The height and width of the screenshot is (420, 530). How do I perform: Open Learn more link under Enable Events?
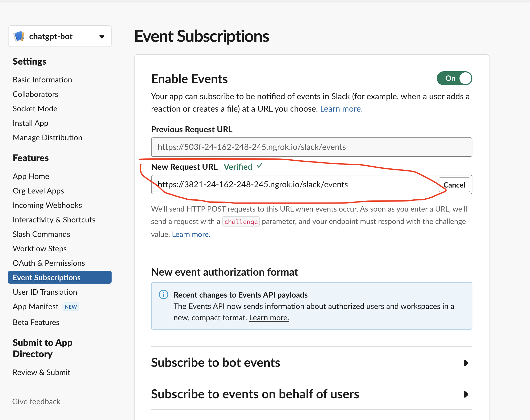click(341, 109)
